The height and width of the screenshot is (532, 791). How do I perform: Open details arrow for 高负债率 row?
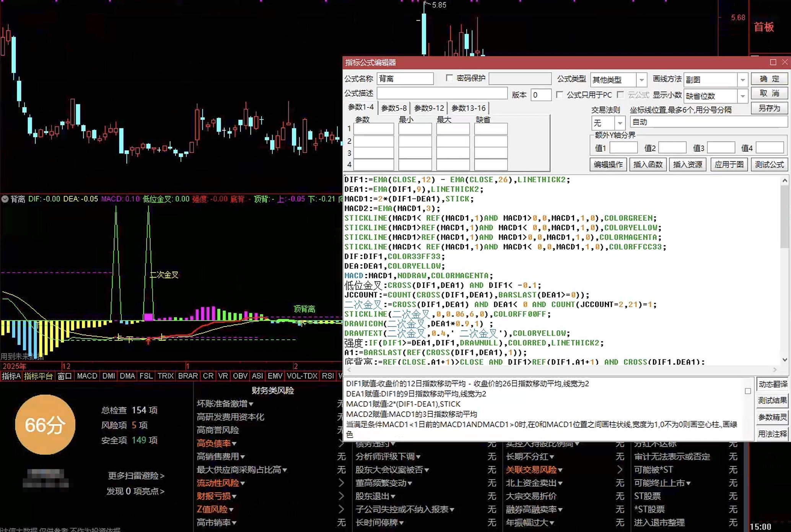pyautogui.click(x=341, y=443)
